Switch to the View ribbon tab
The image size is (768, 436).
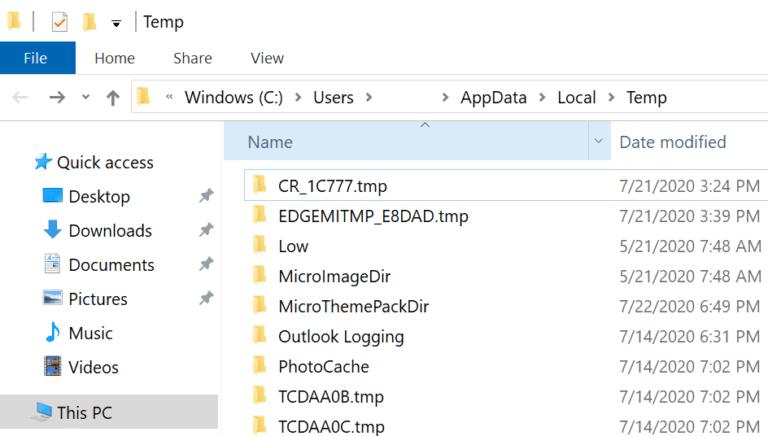coord(267,58)
